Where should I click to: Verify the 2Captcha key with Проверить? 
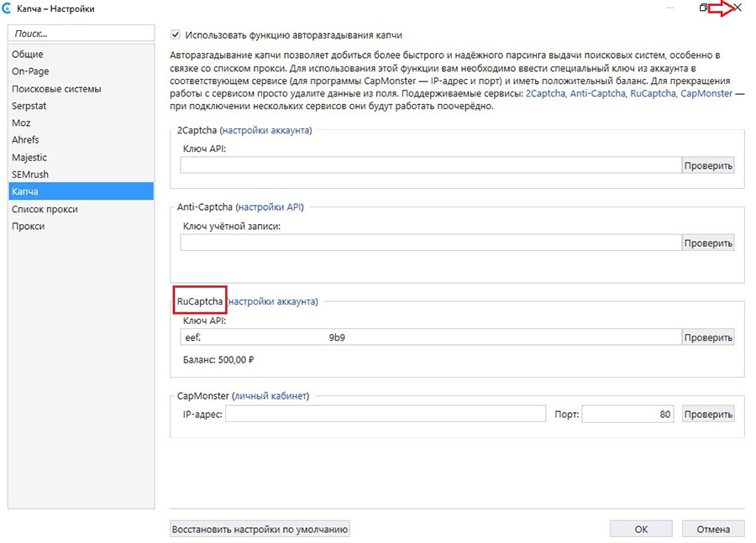coord(708,165)
